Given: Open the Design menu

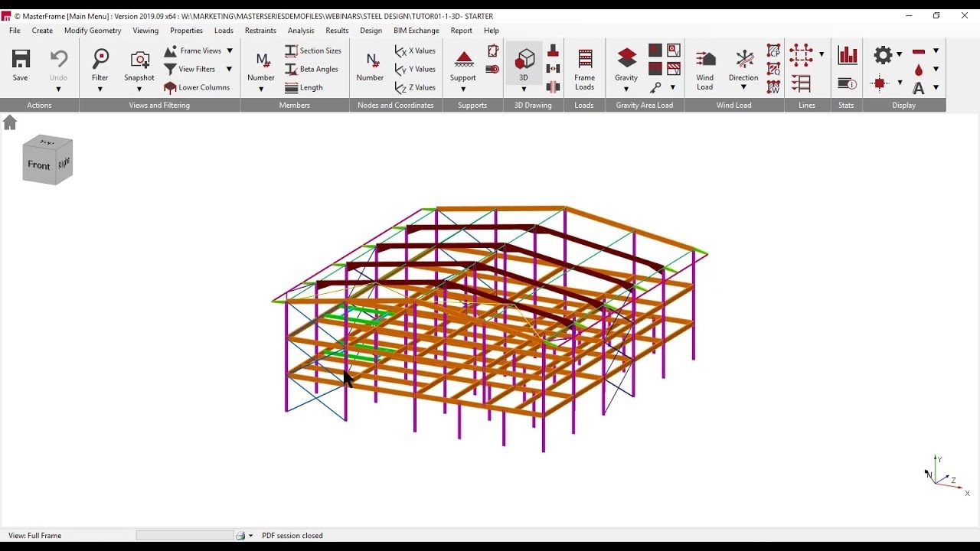Looking at the screenshot, I should tap(371, 31).
